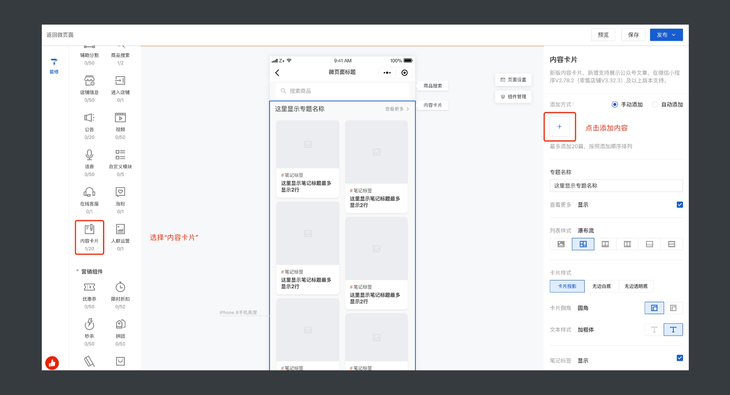
Task: Add the 视频 video component
Action: tap(120, 117)
